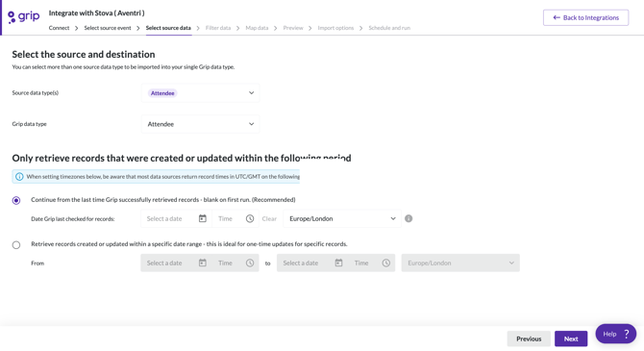
Task: Click the Attendee tag in Source data types
Action: [x=162, y=93]
